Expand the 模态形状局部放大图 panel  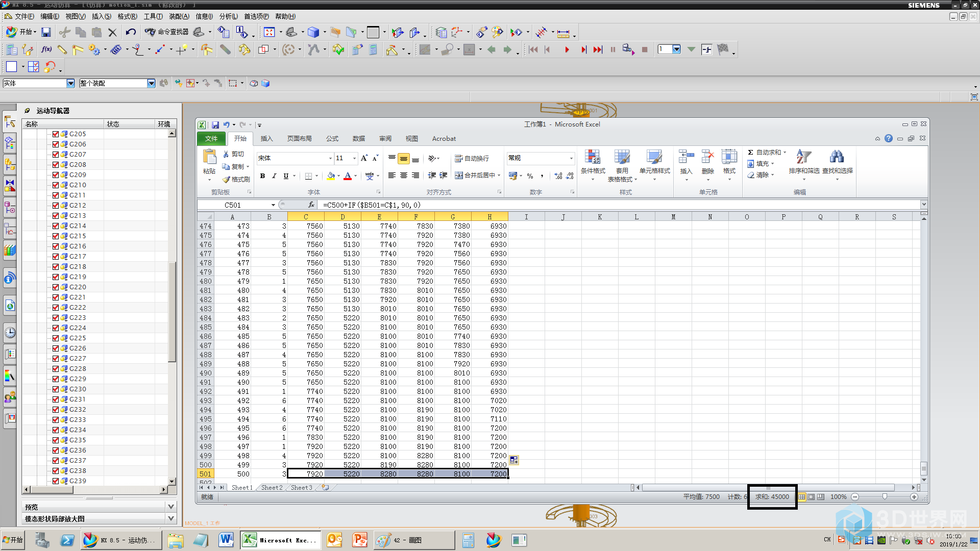click(x=171, y=518)
